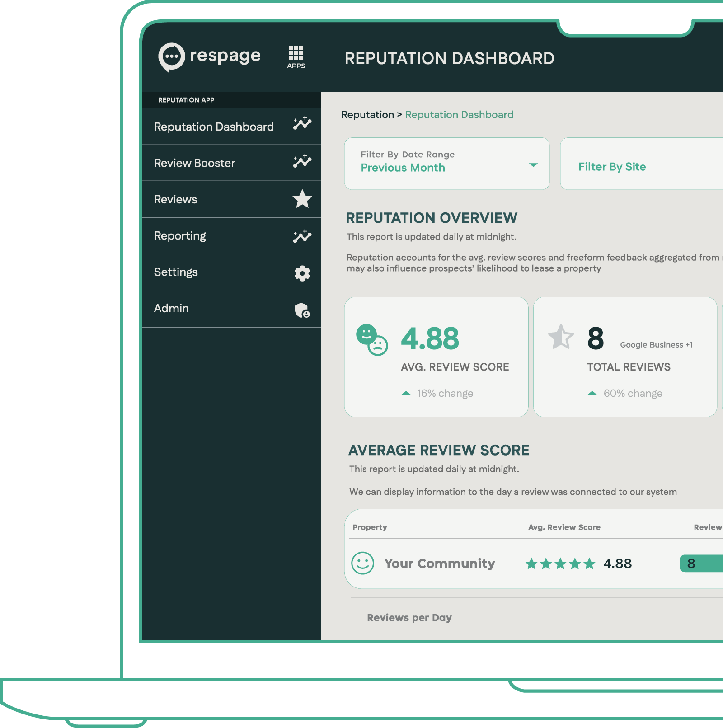This screenshot has width=723, height=728.
Task: Click the REPUTATION OVERVIEW heading
Action: pyautogui.click(x=432, y=218)
